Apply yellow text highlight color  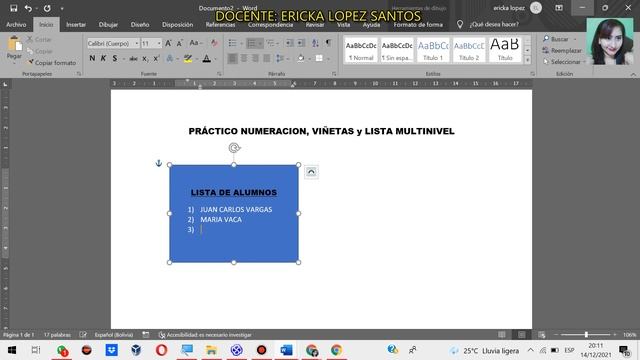(x=188, y=59)
